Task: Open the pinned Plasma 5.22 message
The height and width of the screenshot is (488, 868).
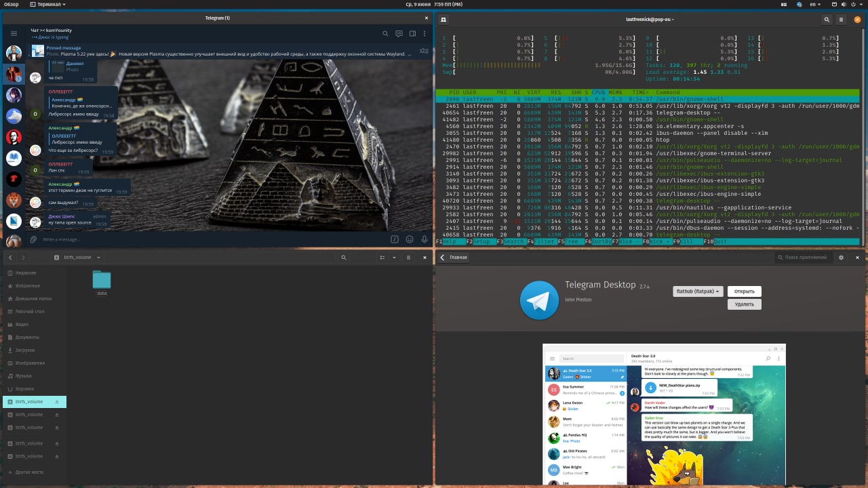Action: (x=220, y=51)
